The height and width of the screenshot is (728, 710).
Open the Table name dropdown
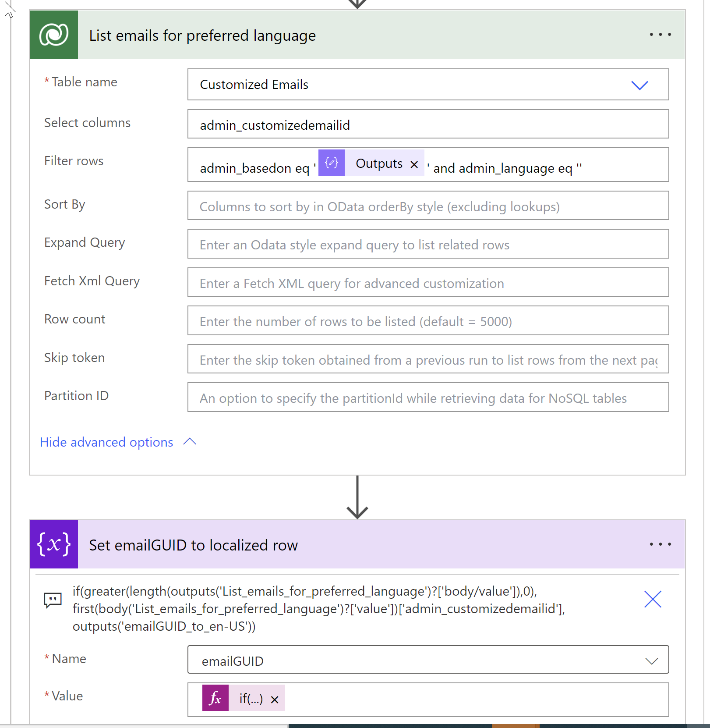coord(640,86)
